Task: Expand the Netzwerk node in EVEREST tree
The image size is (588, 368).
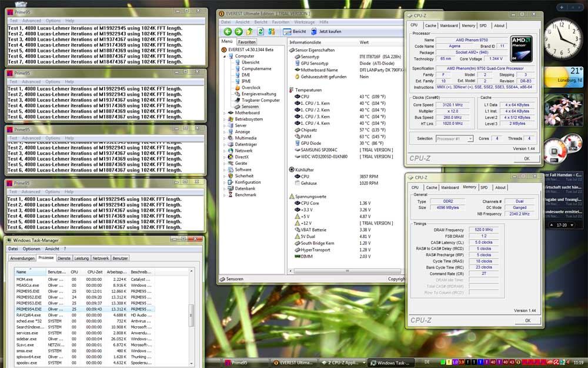Action: [225, 151]
